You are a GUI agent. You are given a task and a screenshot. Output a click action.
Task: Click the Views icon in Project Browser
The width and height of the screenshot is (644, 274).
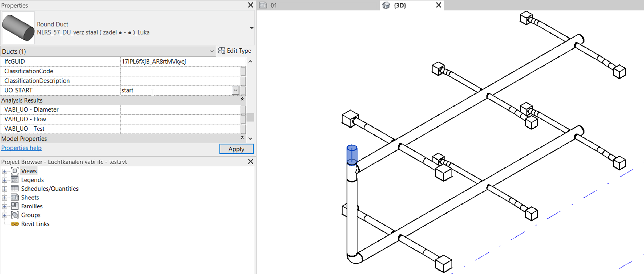tap(15, 171)
